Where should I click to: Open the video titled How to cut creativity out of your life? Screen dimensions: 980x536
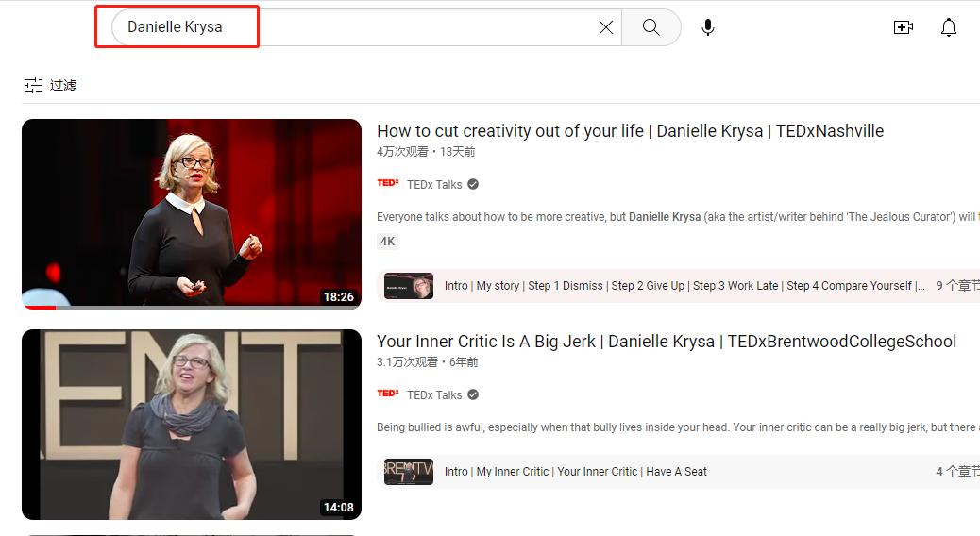630,131
